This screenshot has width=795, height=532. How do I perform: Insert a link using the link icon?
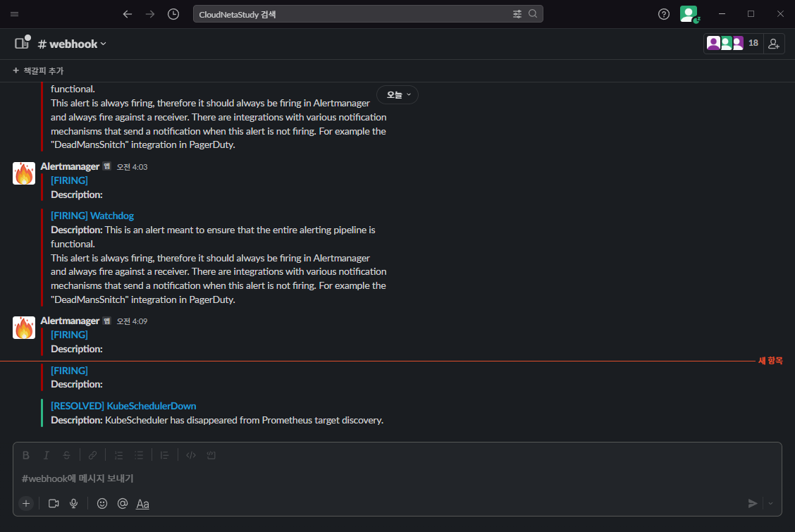tap(92, 455)
